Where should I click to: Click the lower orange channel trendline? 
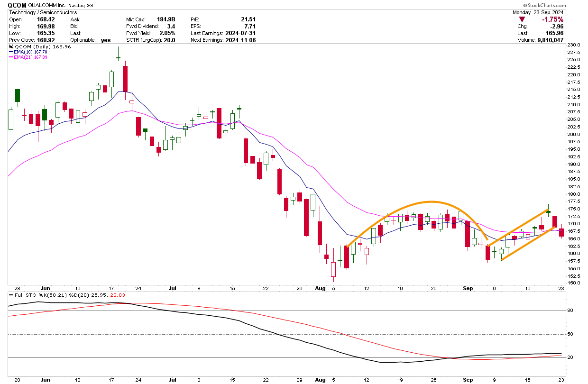coord(526,244)
